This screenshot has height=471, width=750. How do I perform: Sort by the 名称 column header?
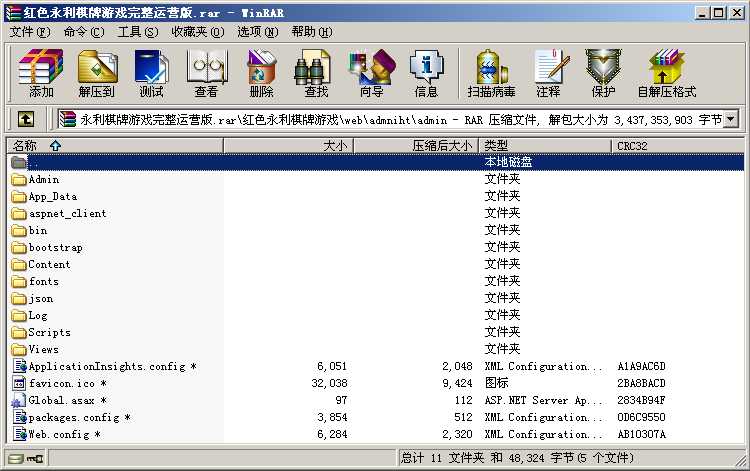pyautogui.click(x=115, y=145)
